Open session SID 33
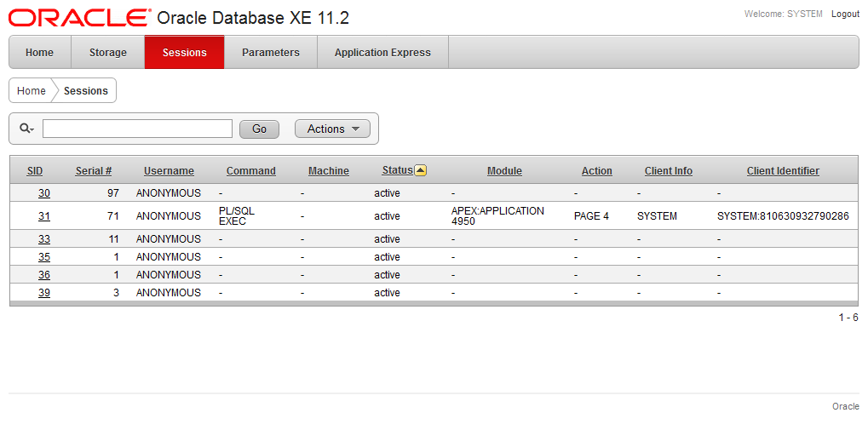This screenshot has width=868, height=430. tap(44, 239)
